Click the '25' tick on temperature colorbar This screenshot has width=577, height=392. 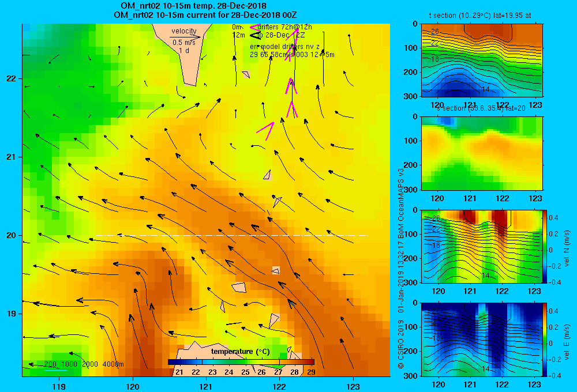pyautogui.click(x=245, y=372)
